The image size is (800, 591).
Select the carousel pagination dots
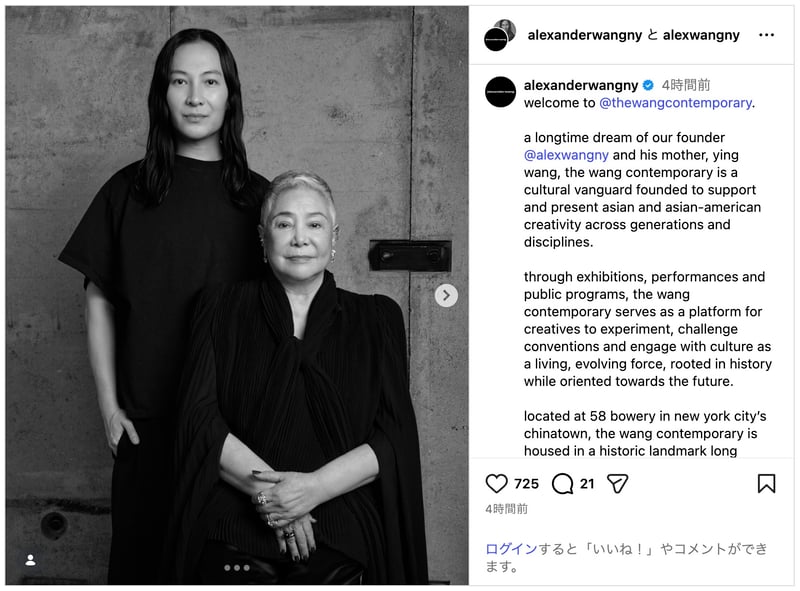pos(237,568)
